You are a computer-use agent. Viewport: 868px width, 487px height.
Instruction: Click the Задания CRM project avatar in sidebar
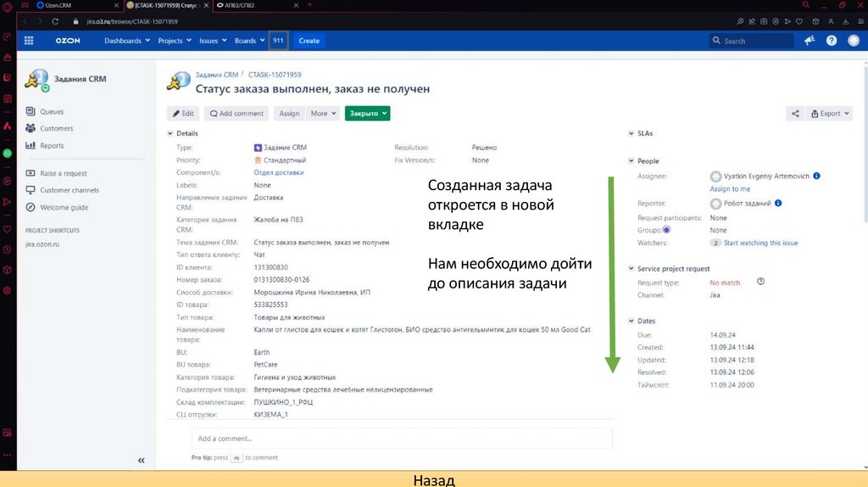pos(36,81)
